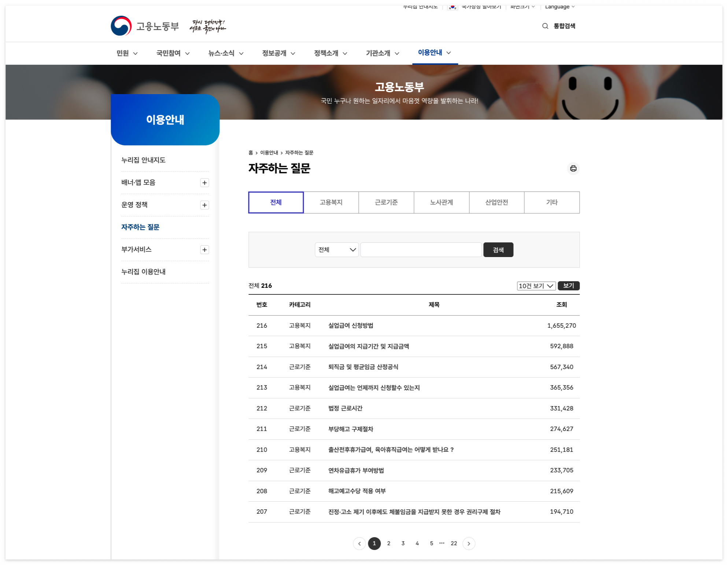728x565 pixels.
Task: Change results count via 10건 보기 dropdown
Action: click(x=536, y=286)
